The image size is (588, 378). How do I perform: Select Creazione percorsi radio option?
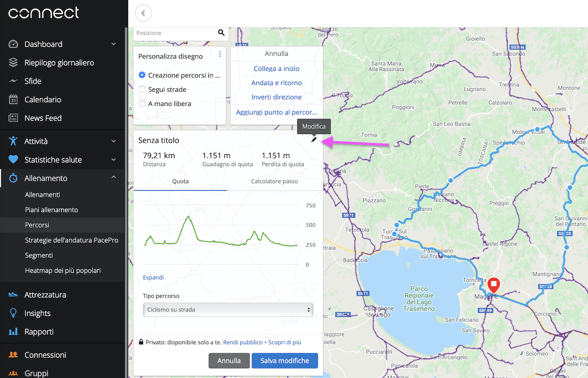(142, 76)
